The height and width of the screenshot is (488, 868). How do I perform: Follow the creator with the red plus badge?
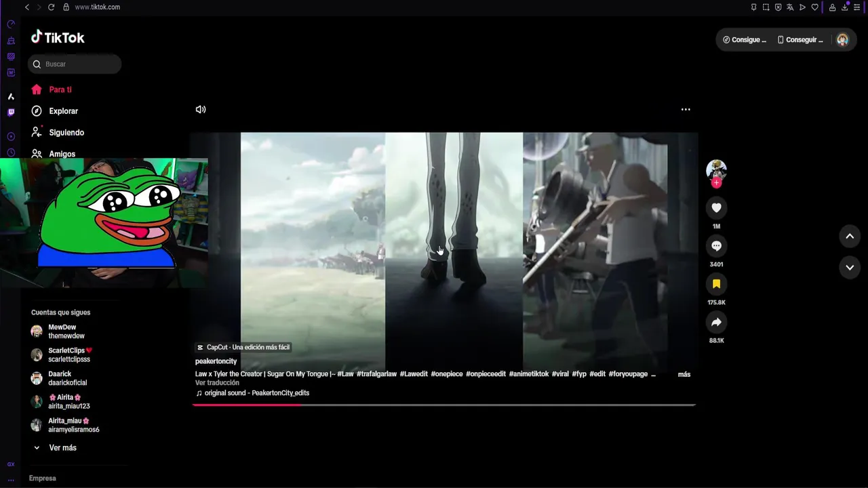click(x=716, y=183)
